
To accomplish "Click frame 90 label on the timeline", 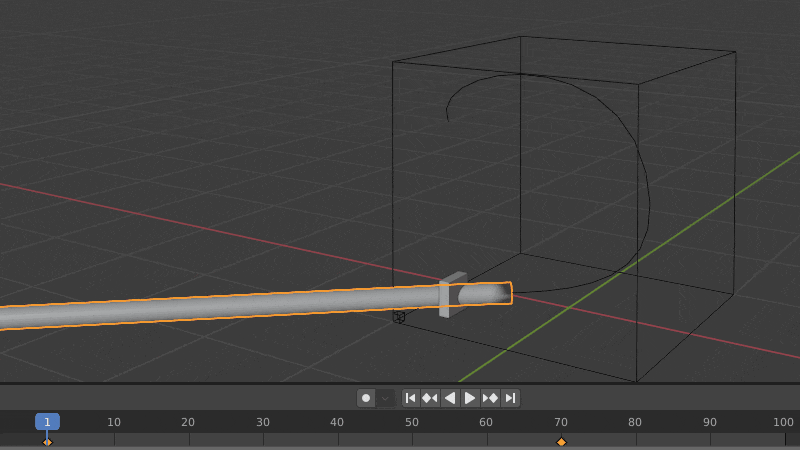I will [x=710, y=422].
